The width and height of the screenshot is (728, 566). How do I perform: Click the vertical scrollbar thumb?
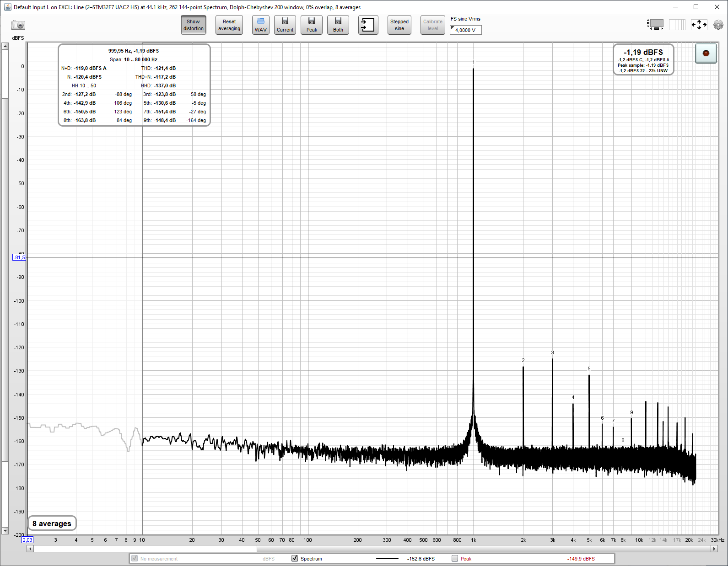[5, 280]
